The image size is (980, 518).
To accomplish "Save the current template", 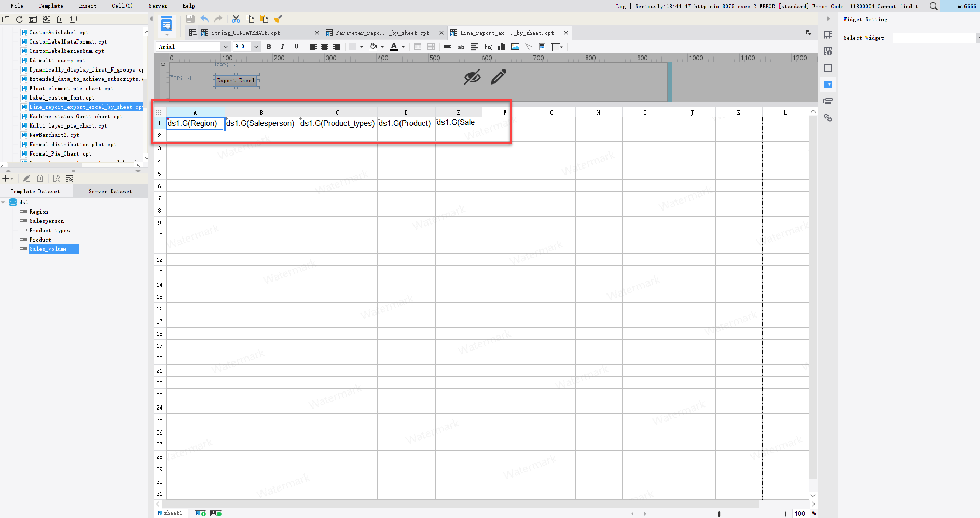I will tap(189, 19).
